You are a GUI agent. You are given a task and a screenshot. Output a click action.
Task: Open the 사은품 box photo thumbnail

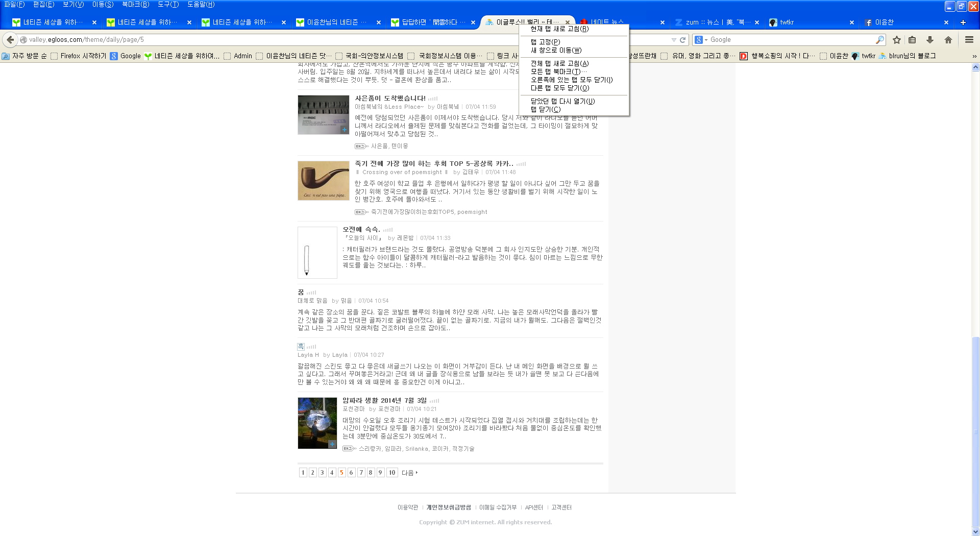[324, 115]
